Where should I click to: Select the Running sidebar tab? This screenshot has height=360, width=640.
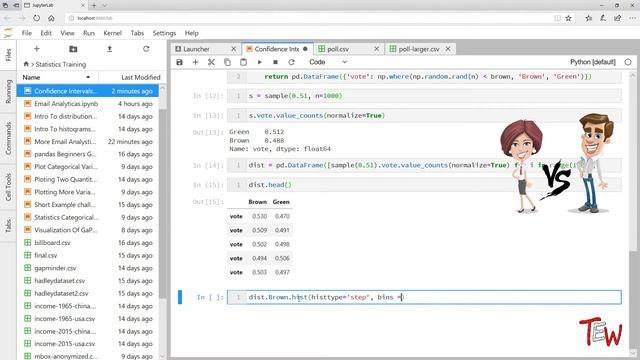click(8, 91)
